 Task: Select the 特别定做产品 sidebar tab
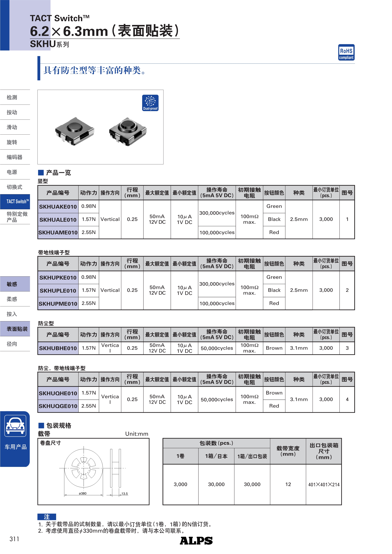pos(17,217)
